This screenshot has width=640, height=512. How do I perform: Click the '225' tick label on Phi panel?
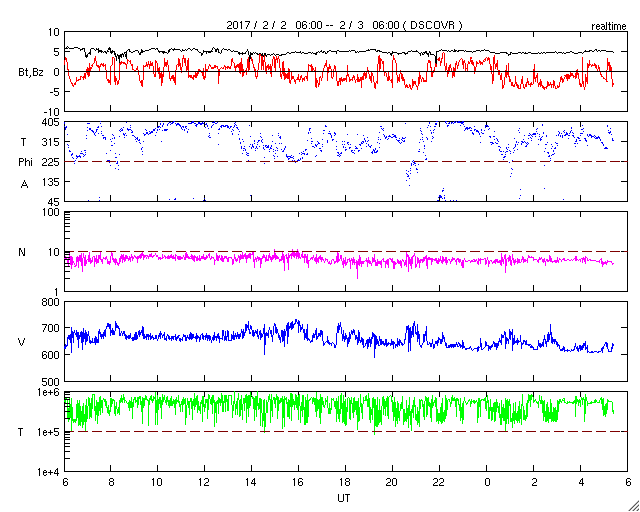(x=51, y=162)
